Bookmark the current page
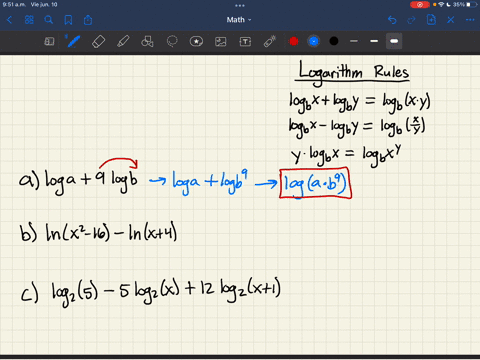Viewport: 480px width, 360px height. coord(68,20)
